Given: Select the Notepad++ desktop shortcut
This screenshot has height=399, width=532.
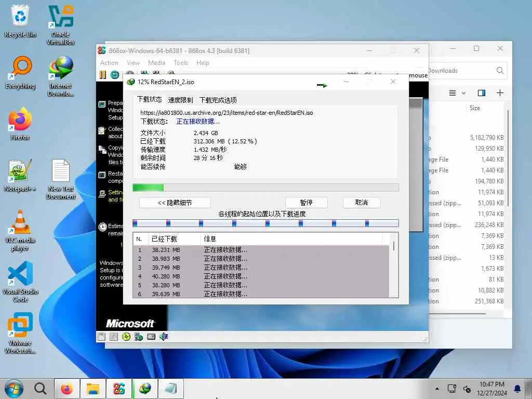Looking at the screenshot, I should 20,175.
